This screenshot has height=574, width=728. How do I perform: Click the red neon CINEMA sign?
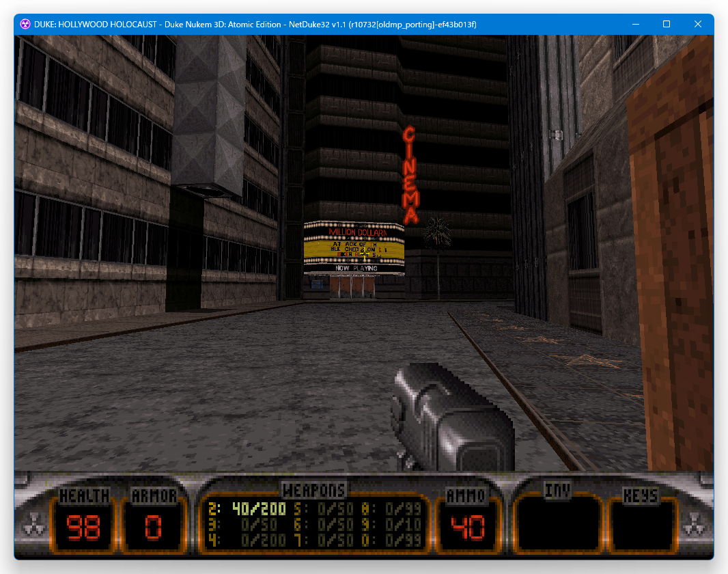[410, 175]
